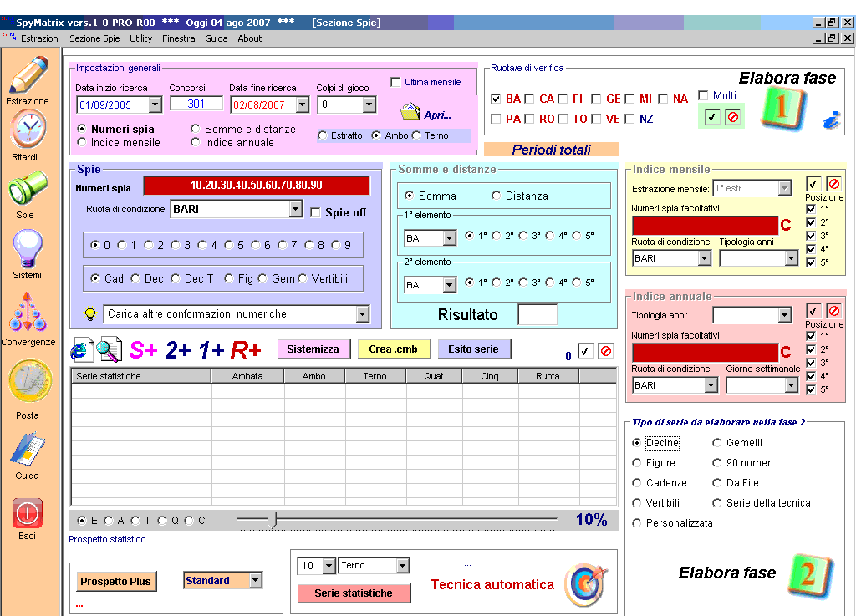
Task: Click the Serie statistiche button
Action: [354, 593]
